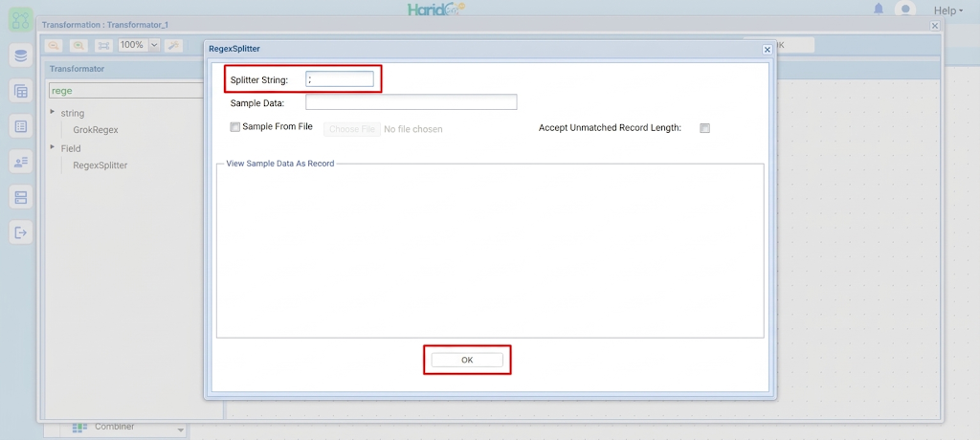Enable the Sample From File checkbox
Image resolution: width=980 pixels, height=440 pixels.
(235, 127)
